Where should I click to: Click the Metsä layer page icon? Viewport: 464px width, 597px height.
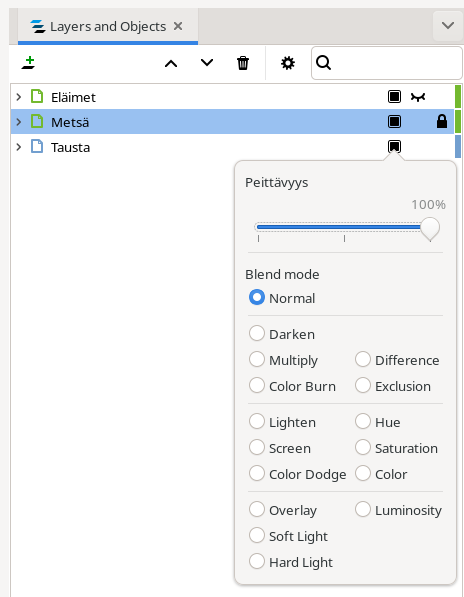pos(37,121)
